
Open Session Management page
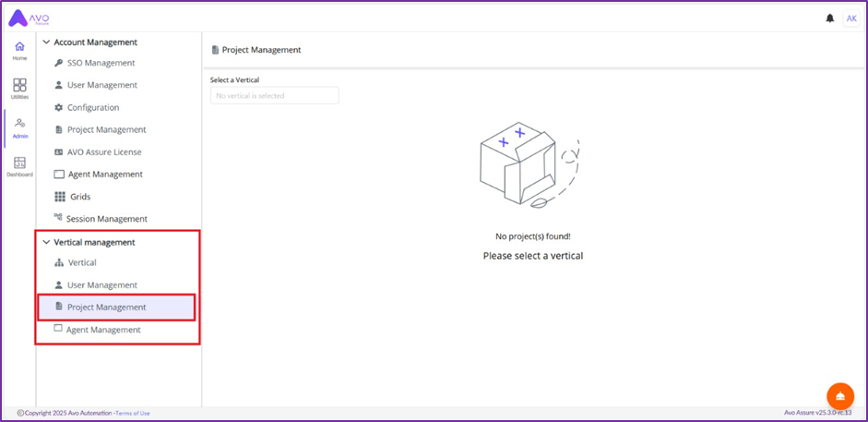click(x=106, y=219)
